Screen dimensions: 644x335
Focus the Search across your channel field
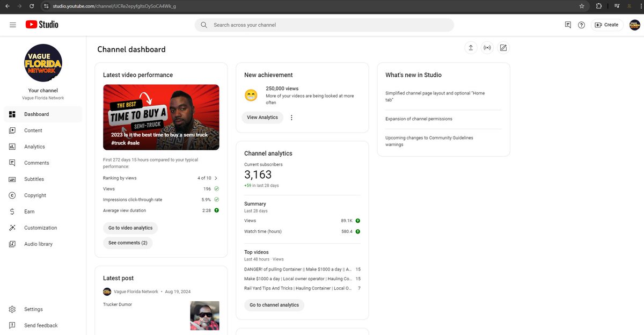point(324,25)
